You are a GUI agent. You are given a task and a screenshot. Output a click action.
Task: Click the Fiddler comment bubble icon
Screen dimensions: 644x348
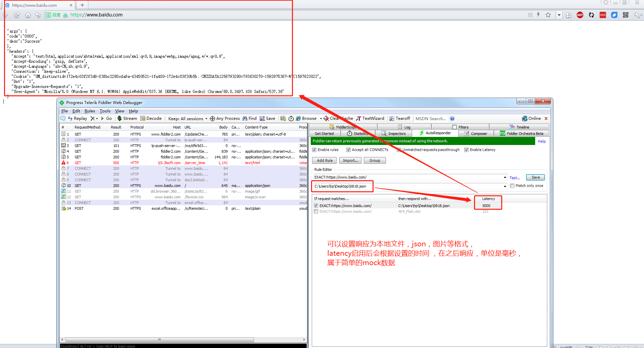[63, 118]
